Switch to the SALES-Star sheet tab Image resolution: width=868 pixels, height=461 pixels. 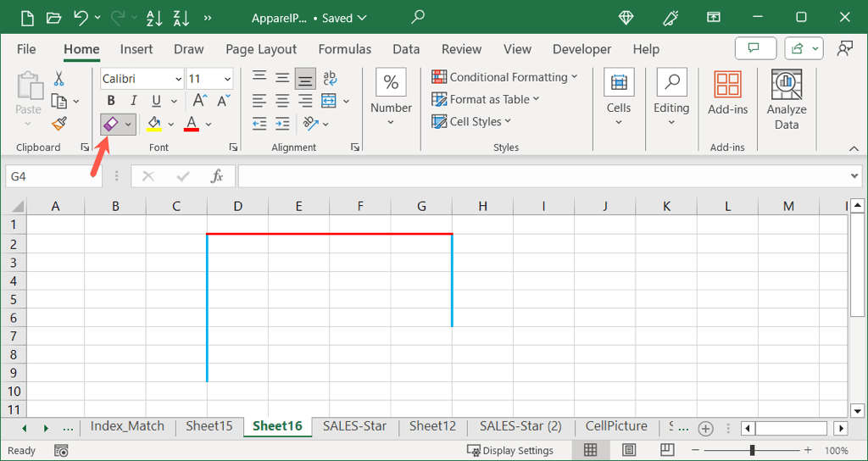coord(354,426)
